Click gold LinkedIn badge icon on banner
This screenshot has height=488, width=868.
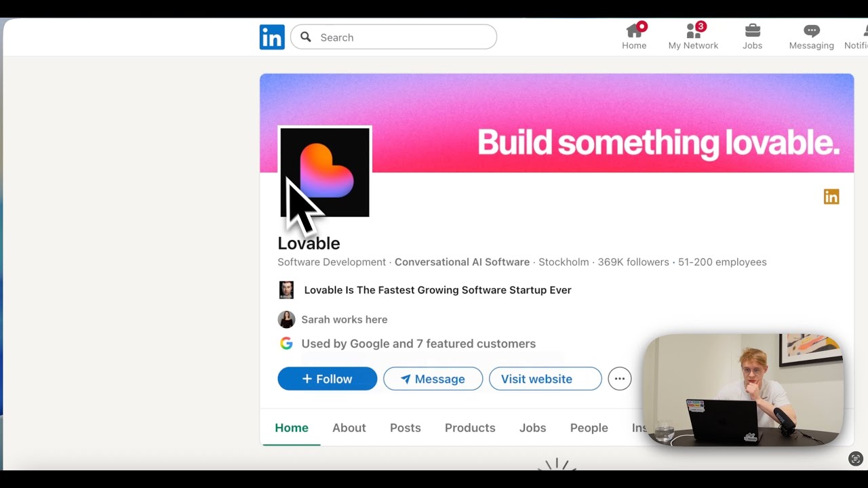click(831, 197)
